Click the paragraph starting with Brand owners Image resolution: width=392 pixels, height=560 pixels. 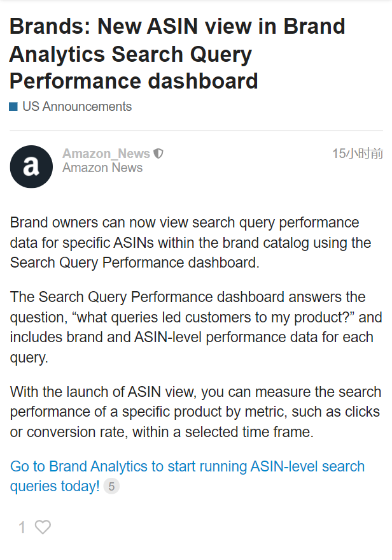[190, 243]
